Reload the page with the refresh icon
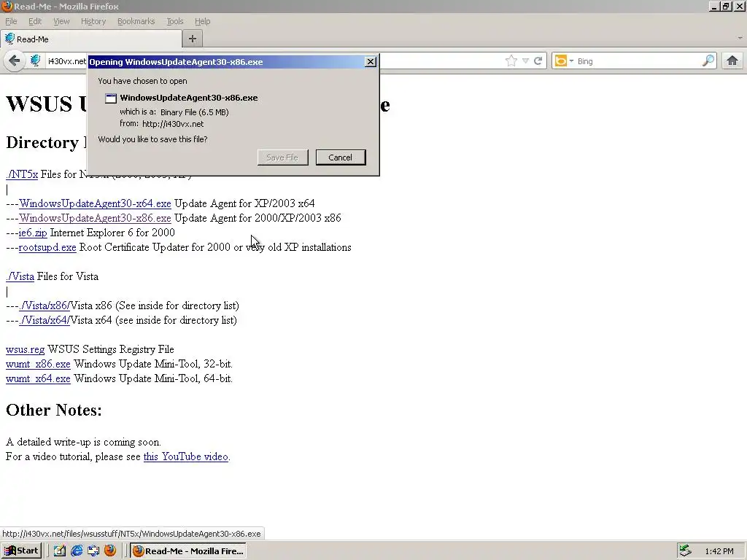The image size is (747, 560). pos(538,61)
